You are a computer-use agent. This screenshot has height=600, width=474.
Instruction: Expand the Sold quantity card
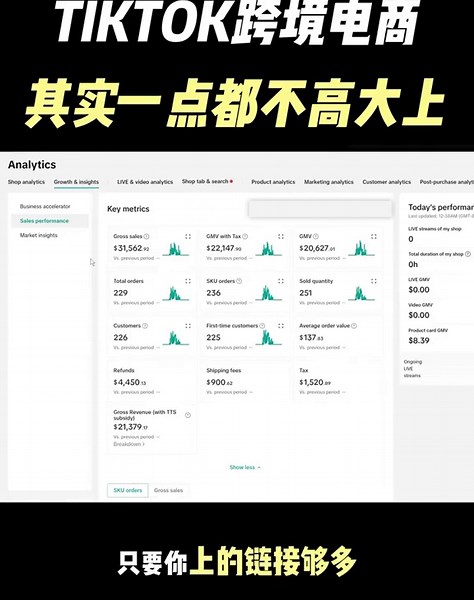point(374,281)
